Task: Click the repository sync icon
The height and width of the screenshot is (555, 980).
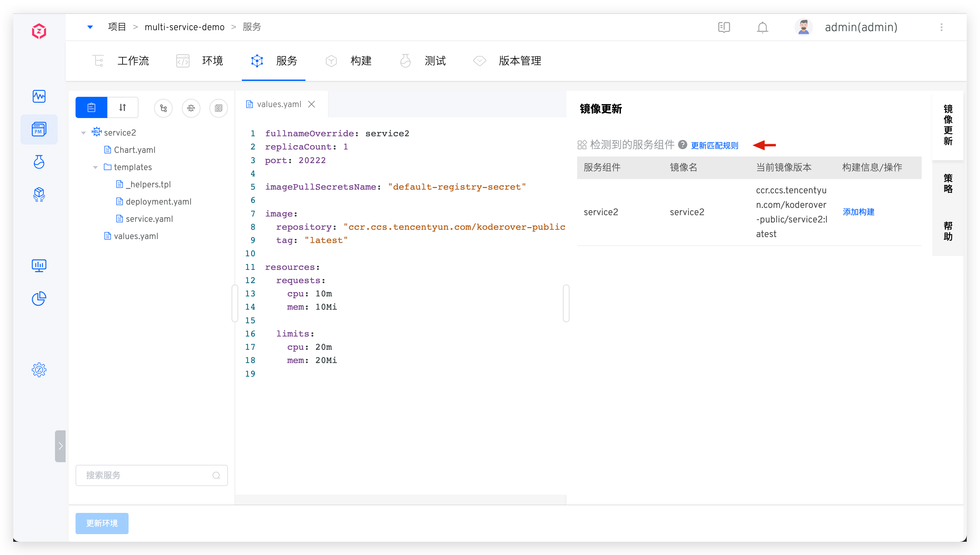Action: (163, 108)
